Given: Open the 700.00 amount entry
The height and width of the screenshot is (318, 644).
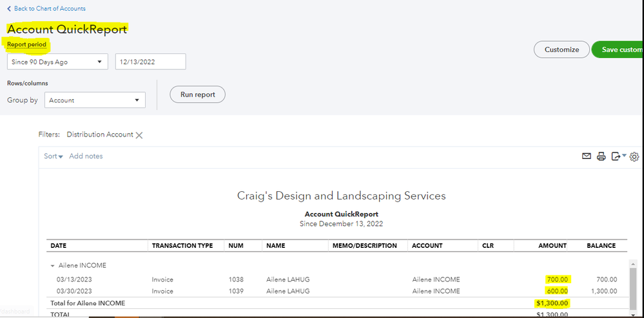Looking at the screenshot, I should click(558, 280).
